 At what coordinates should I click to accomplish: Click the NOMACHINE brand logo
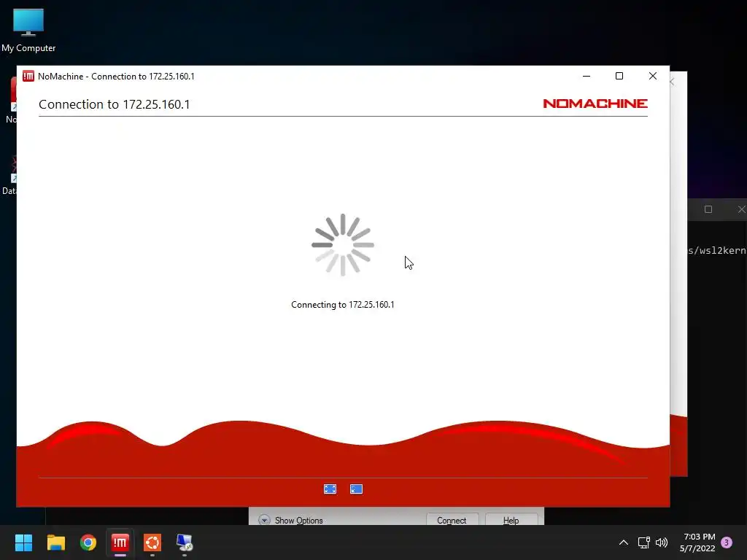(x=595, y=104)
